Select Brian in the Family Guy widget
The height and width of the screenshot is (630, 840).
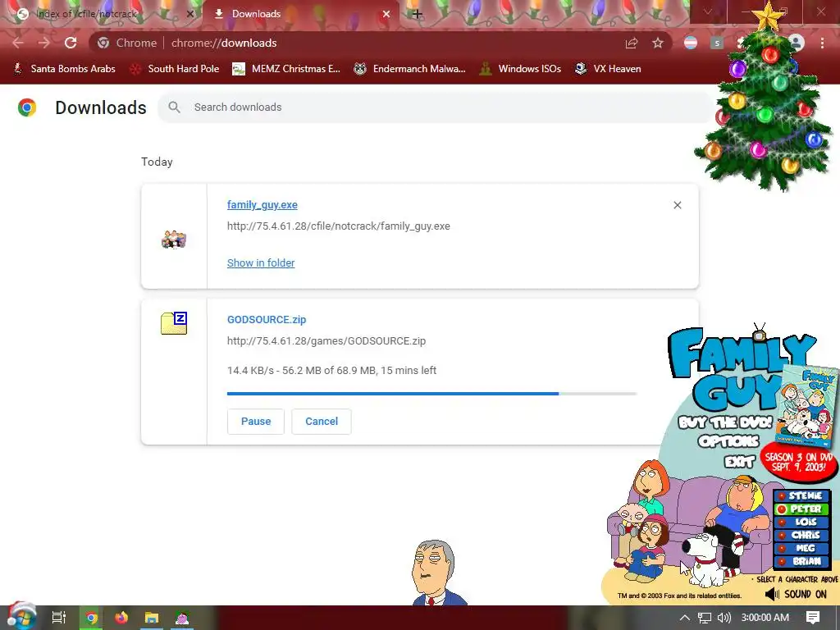pos(801,561)
